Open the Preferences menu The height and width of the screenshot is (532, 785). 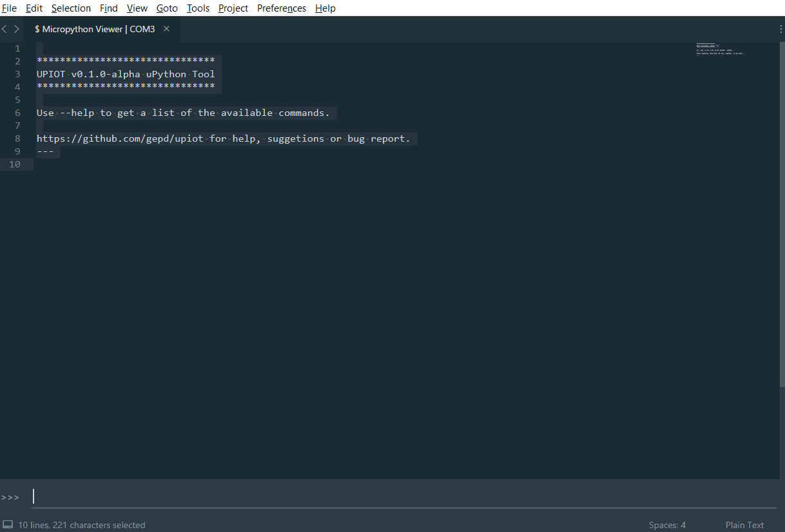pos(282,8)
